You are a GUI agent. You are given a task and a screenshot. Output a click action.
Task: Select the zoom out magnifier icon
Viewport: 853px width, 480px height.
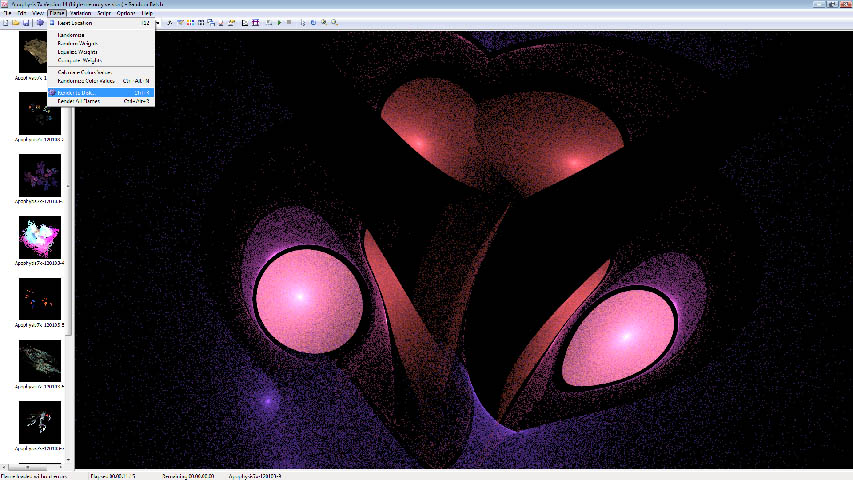click(x=334, y=23)
